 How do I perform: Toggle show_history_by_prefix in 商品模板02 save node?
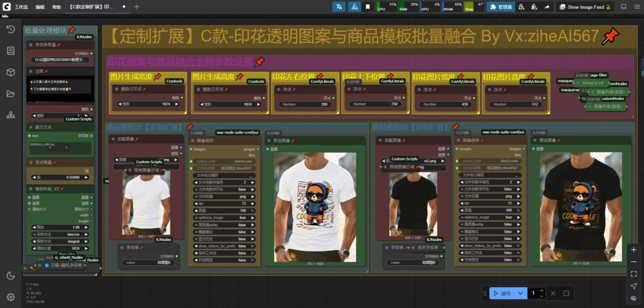491,246
